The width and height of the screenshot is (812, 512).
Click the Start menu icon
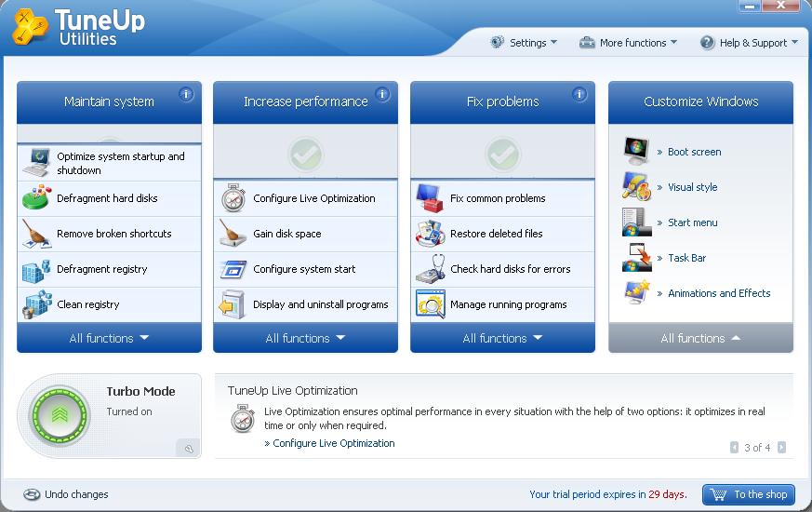pyautogui.click(x=636, y=222)
